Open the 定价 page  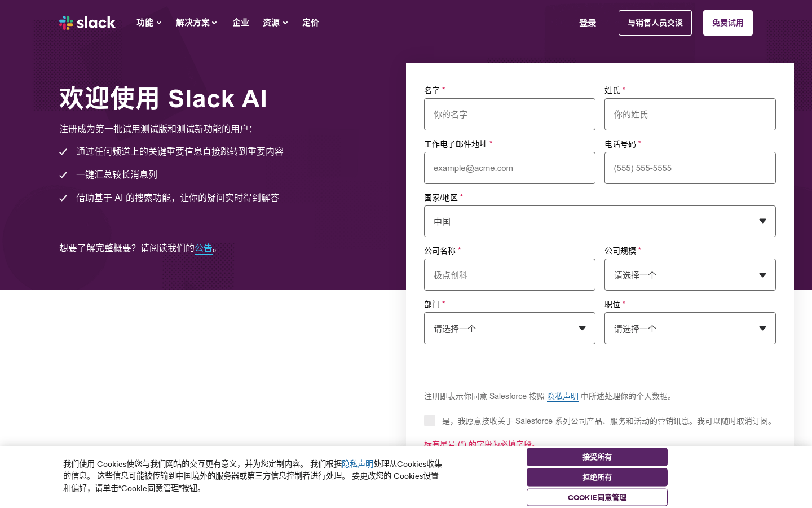(x=311, y=23)
